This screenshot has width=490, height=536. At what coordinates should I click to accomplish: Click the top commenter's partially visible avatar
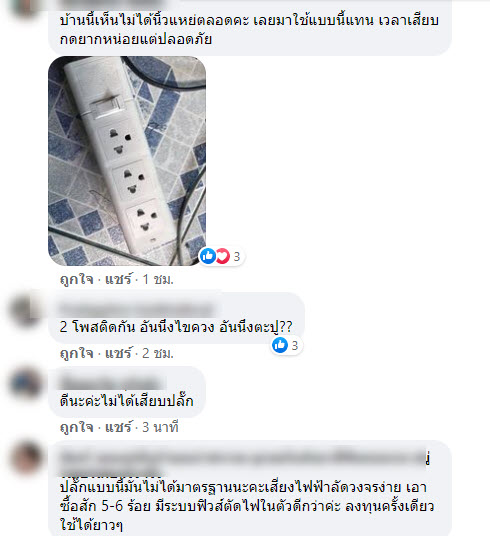[25, 8]
